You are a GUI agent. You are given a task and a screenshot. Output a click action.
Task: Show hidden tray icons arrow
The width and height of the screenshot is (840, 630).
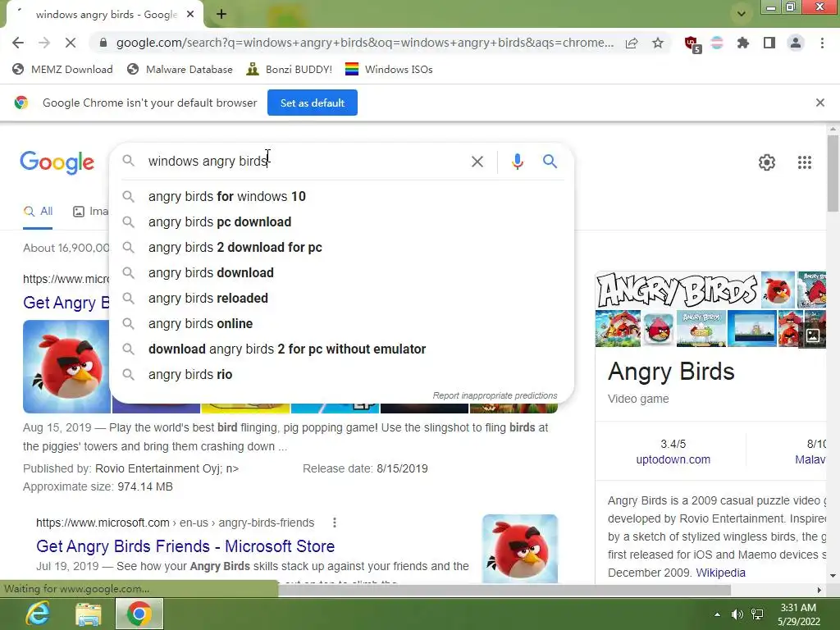[x=717, y=614]
